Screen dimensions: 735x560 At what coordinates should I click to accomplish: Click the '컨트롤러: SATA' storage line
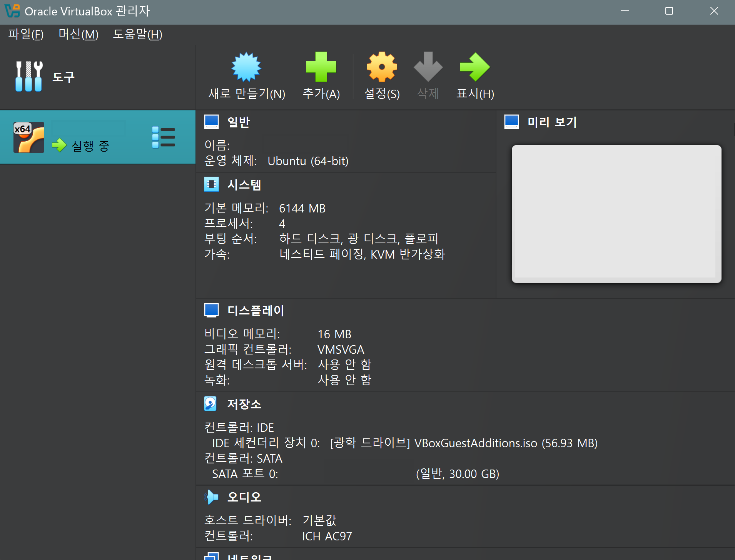[243, 458]
